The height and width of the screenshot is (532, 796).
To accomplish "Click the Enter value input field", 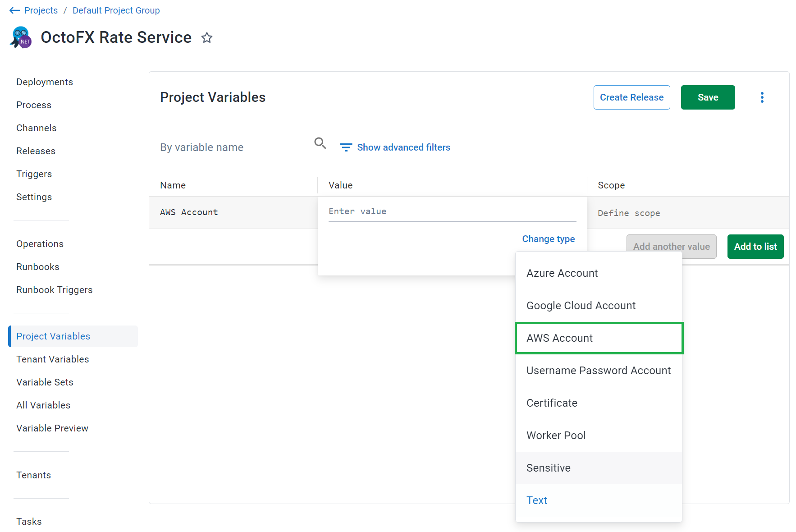I will click(x=452, y=211).
